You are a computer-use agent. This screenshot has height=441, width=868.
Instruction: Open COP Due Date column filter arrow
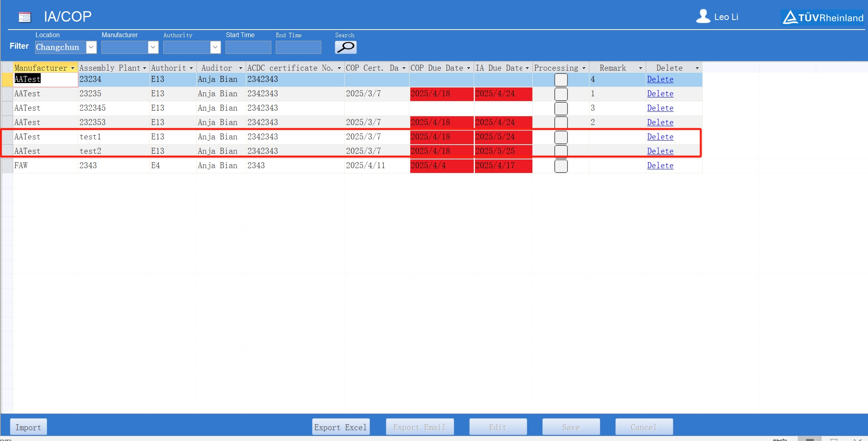coord(469,68)
